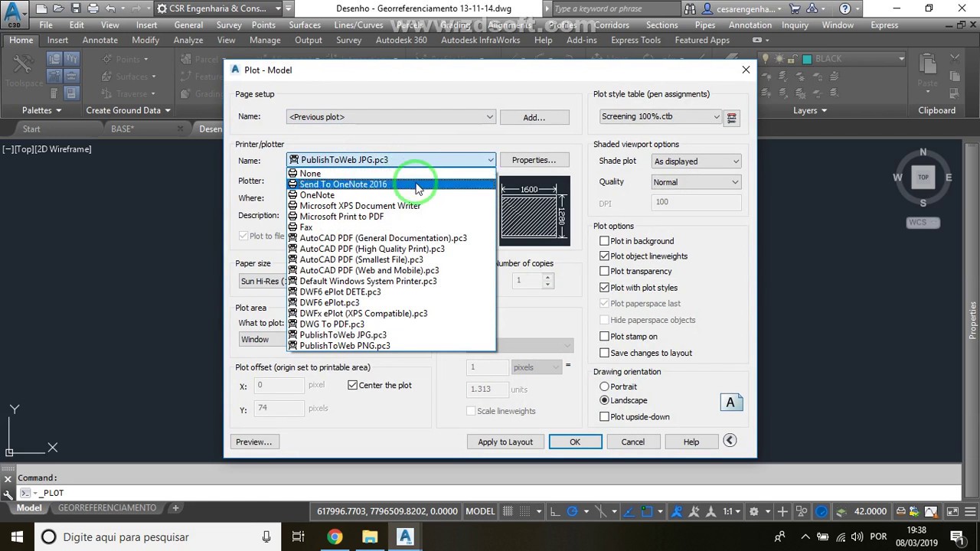Click the BLACK layer color swatch

coord(807,59)
